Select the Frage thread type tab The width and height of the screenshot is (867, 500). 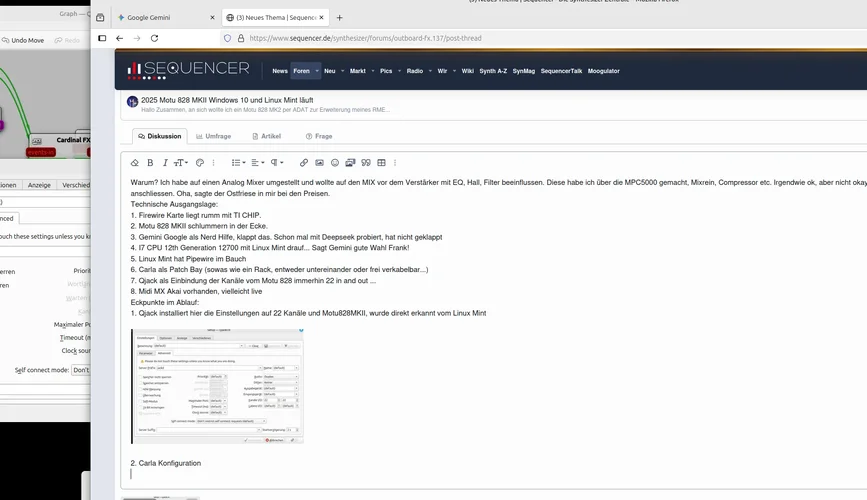[319, 136]
